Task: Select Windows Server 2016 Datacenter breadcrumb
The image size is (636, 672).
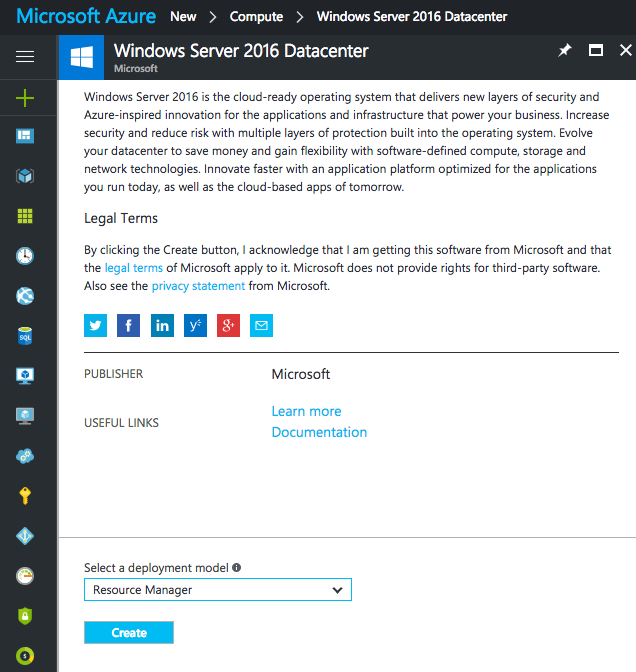Action: 412,16
